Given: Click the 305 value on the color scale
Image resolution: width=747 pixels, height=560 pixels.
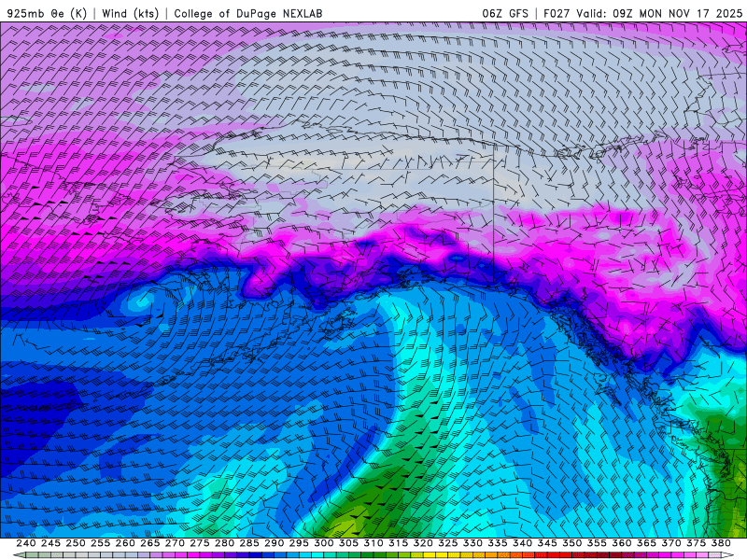Looking at the screenshot, I should pos(348,543).
